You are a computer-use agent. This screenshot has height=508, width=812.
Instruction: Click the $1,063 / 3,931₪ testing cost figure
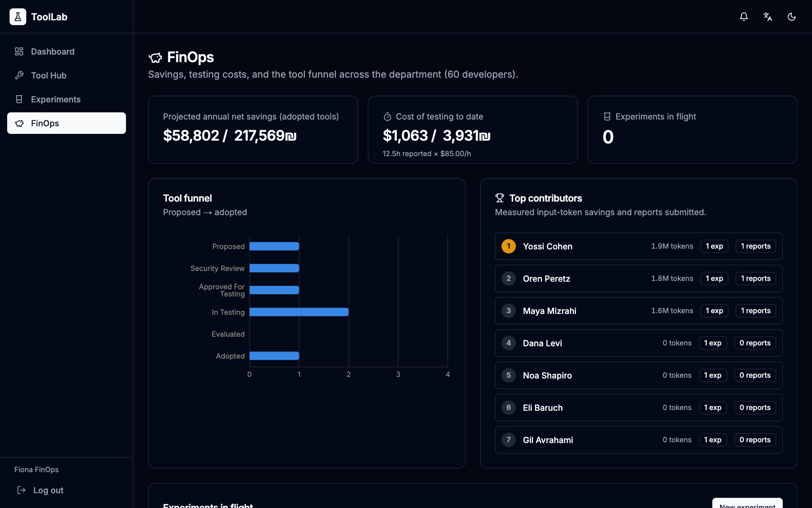pyautogui.click(x=436, y=135)
